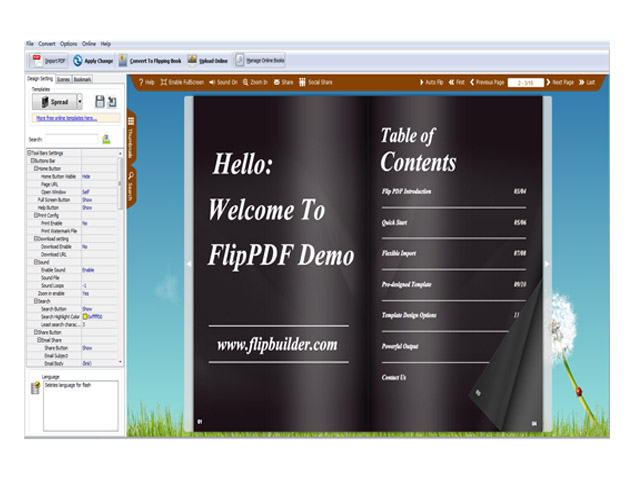
Task: Collapse the Email Share node
Action: click(x=39, y=340)
